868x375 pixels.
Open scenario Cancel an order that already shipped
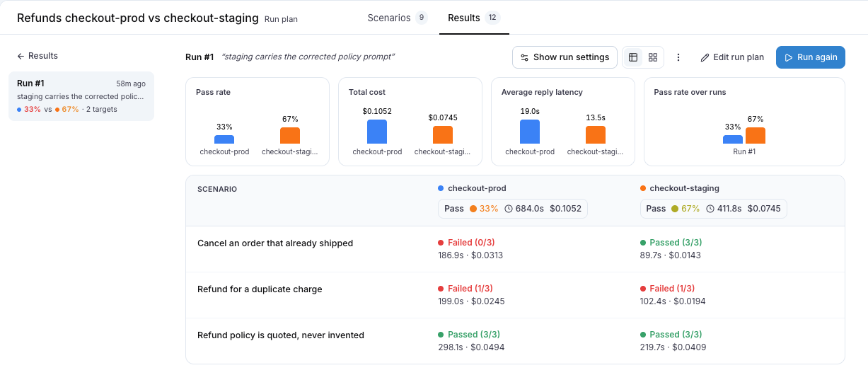[x=275, y=243]
